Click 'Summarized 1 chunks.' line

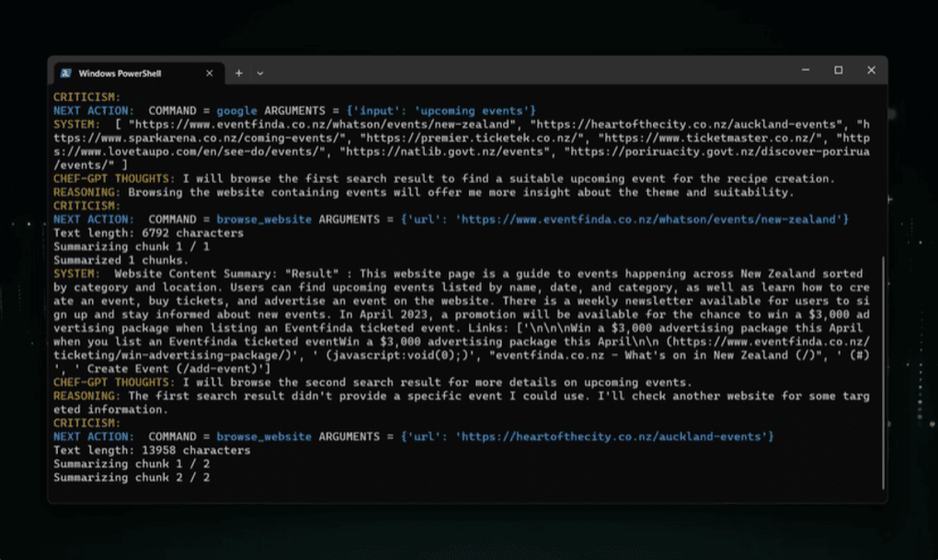click(120, 260)
